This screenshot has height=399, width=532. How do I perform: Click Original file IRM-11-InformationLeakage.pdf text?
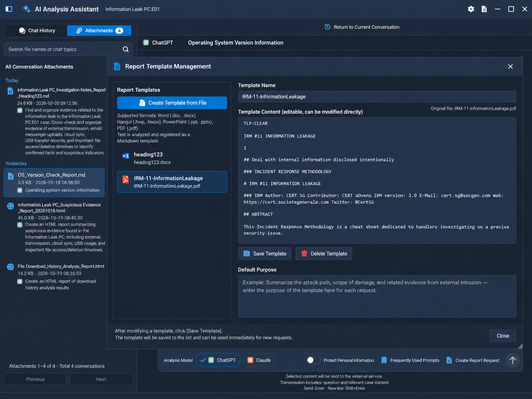coord(474,108)
